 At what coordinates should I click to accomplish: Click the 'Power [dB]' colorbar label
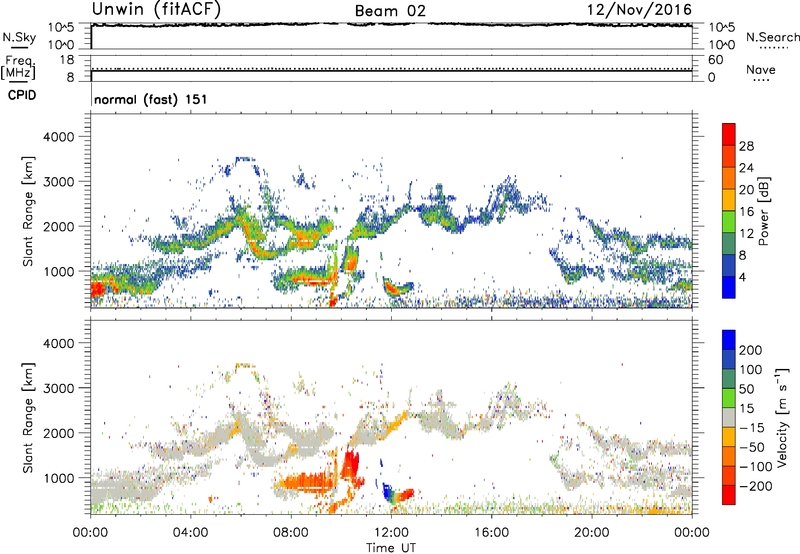pyautogui.click(x=763, y=211)
